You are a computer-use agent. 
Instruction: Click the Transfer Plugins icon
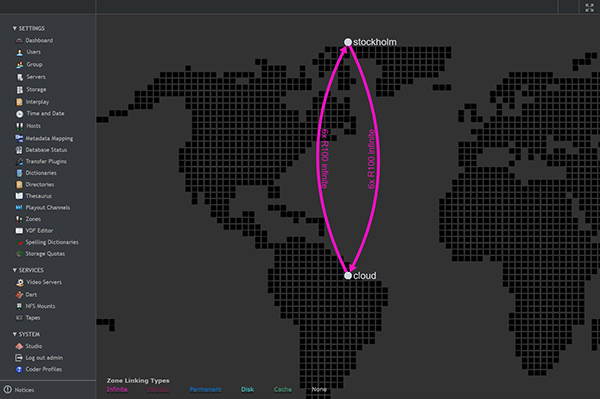coord(20,161)
